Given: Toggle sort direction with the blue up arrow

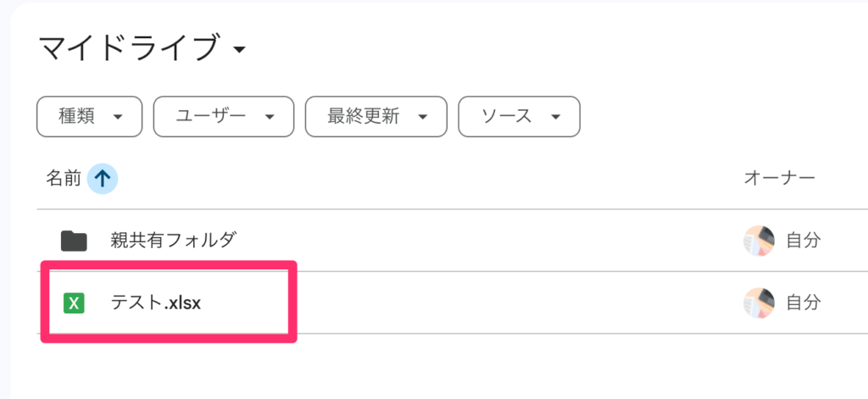Looking at the screenshot, I should pyautogui.click(x=103, y=178).
